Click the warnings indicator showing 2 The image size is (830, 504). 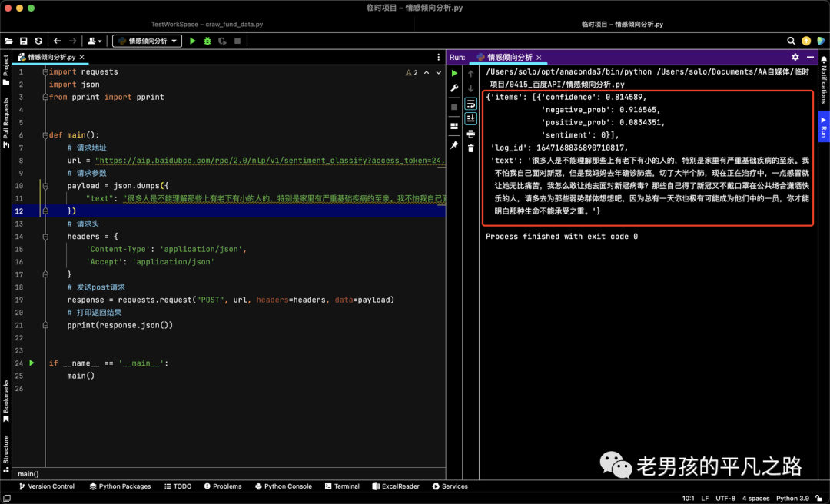pyautogui.click(x=411, y=72)
